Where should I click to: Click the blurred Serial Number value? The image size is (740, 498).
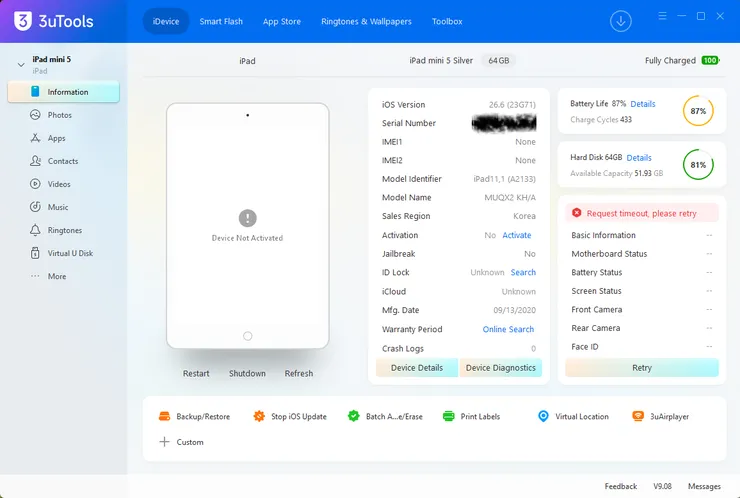pos(504,123)
